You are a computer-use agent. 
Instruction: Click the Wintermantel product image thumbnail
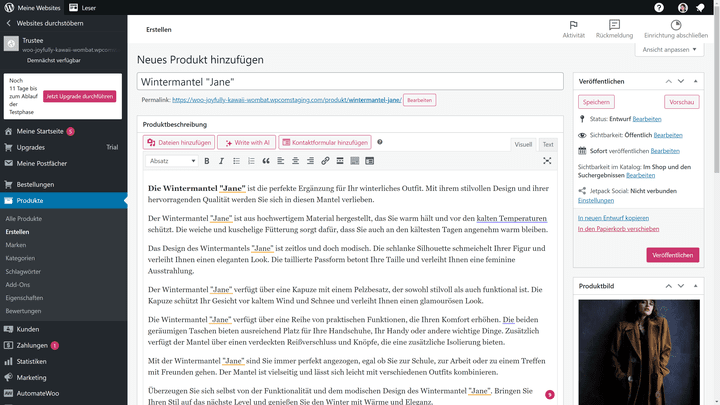[639, 352]
